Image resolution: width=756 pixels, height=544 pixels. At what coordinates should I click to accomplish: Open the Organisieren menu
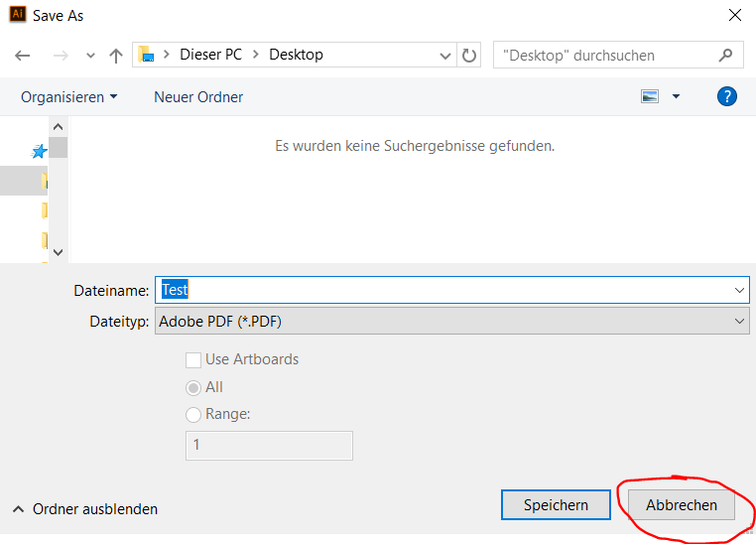(x=68, y=96)
